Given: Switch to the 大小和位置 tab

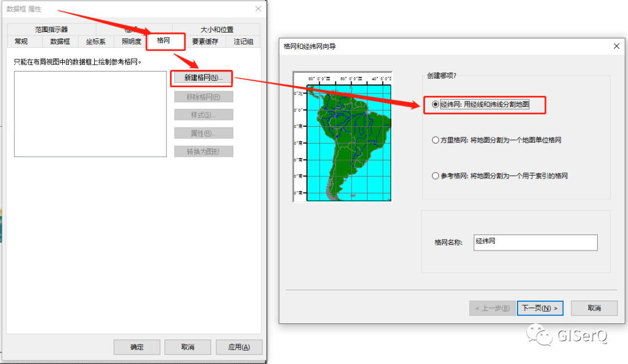Looking at the screenshot, I should point(217,30).
